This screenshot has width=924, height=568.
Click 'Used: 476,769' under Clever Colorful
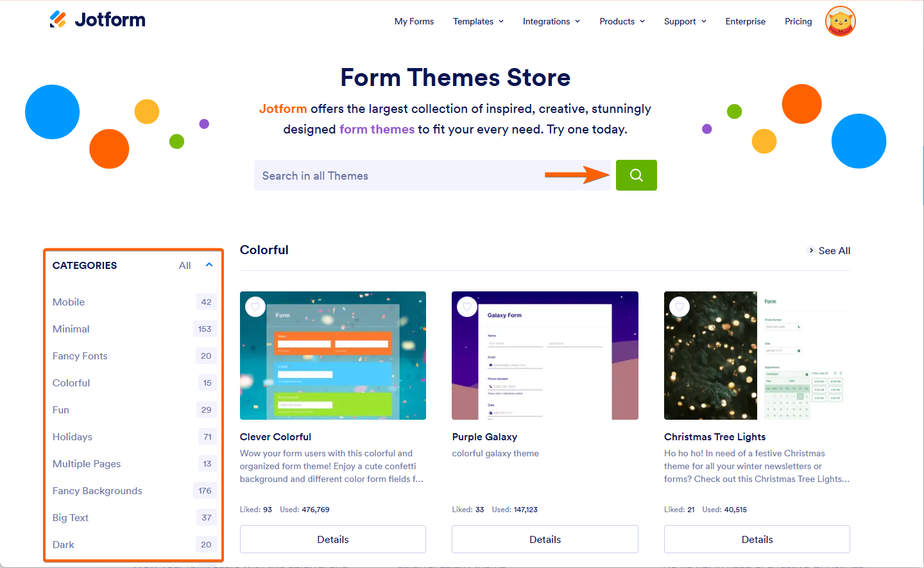click(305, 510)
